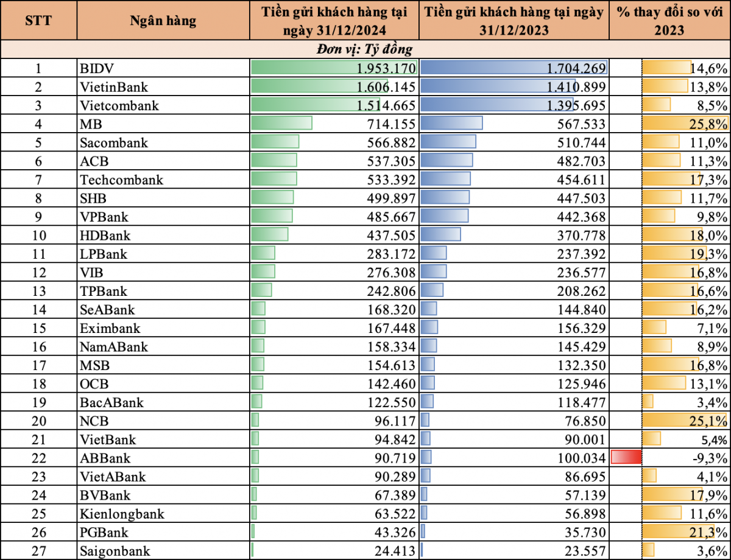731x560 pixels.
Task: Click STT number "27" in Saigonbank's row
Action: (x=38, y=551)
